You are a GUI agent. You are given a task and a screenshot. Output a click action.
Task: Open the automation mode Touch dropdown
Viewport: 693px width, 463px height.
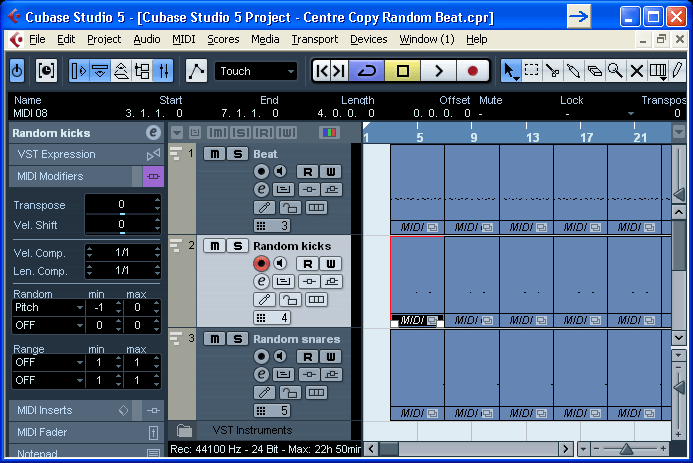(255, 71)
